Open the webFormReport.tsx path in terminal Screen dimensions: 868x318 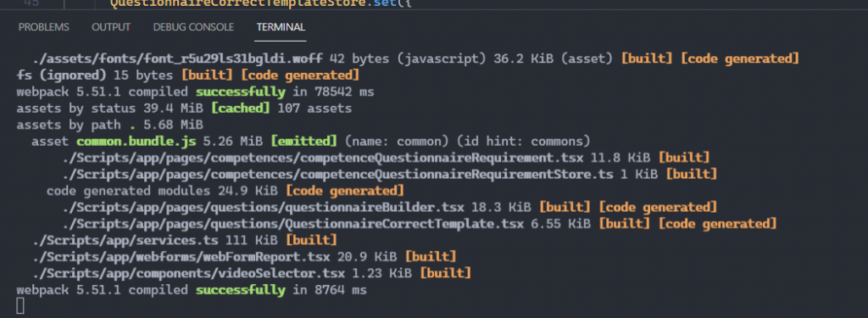click(x=181, y=257)
